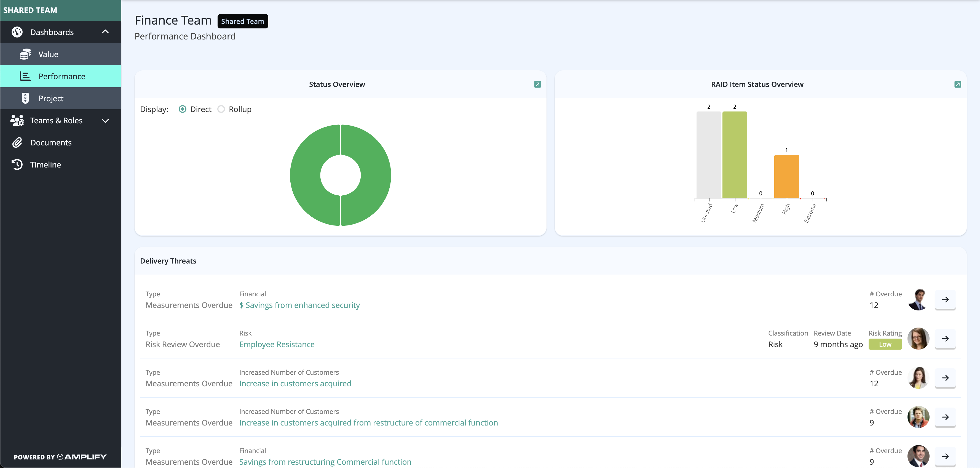980x468 pixels.
Task: Open the Project dashboard
Action: pos(61,98)
